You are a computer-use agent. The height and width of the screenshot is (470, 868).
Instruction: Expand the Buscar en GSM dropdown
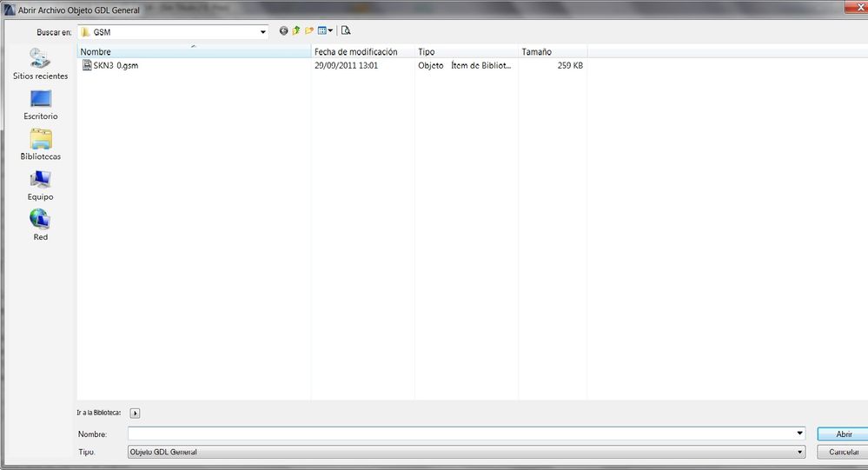click(263, 32)
